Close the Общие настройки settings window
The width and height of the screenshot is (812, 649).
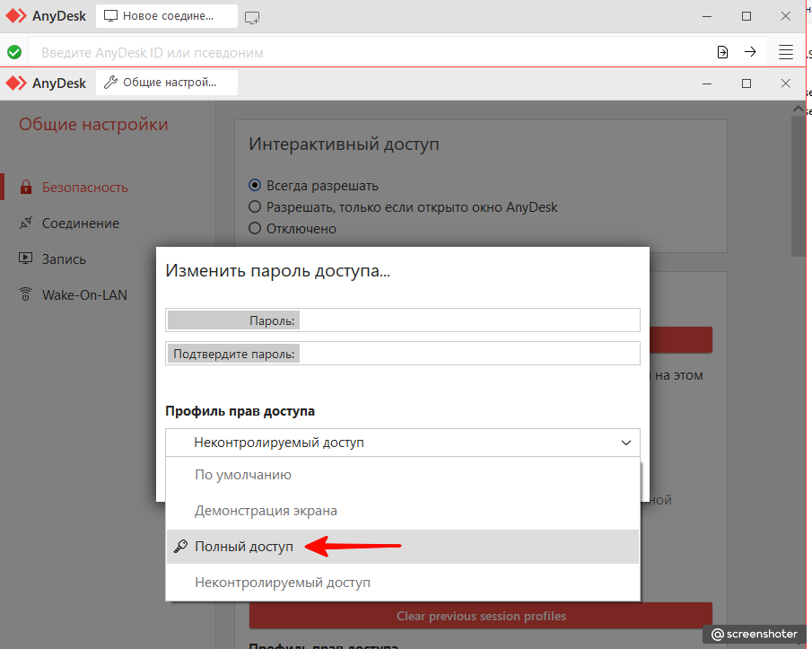coord(786,83)
